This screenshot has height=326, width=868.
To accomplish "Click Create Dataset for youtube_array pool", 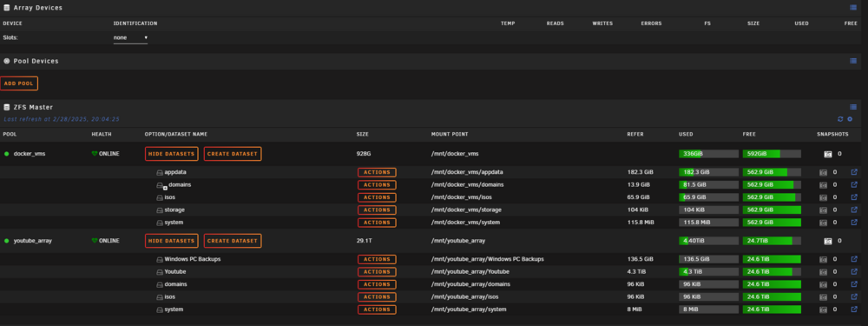I will click(233, 241).
